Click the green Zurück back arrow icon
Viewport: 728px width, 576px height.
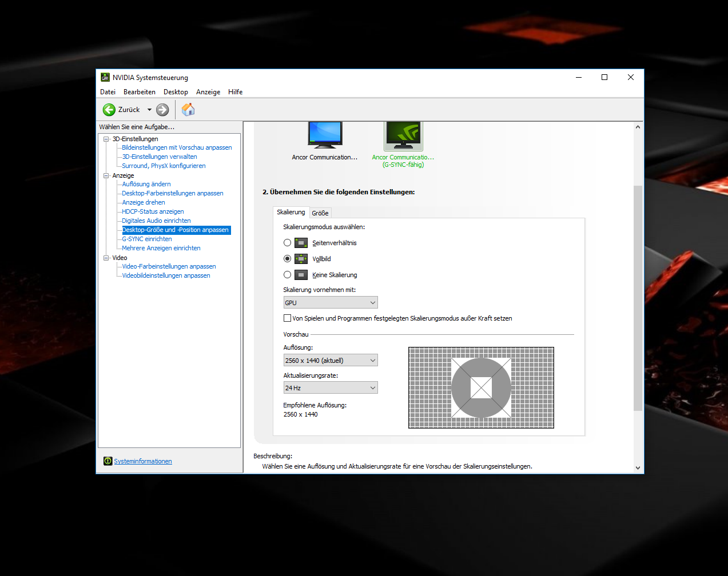[109, 110]
